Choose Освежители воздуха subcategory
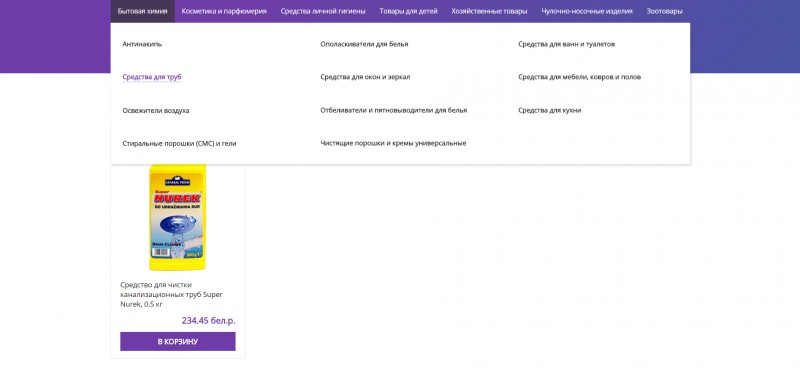Viewport: 800px width, 369px height. coord(156,110)
